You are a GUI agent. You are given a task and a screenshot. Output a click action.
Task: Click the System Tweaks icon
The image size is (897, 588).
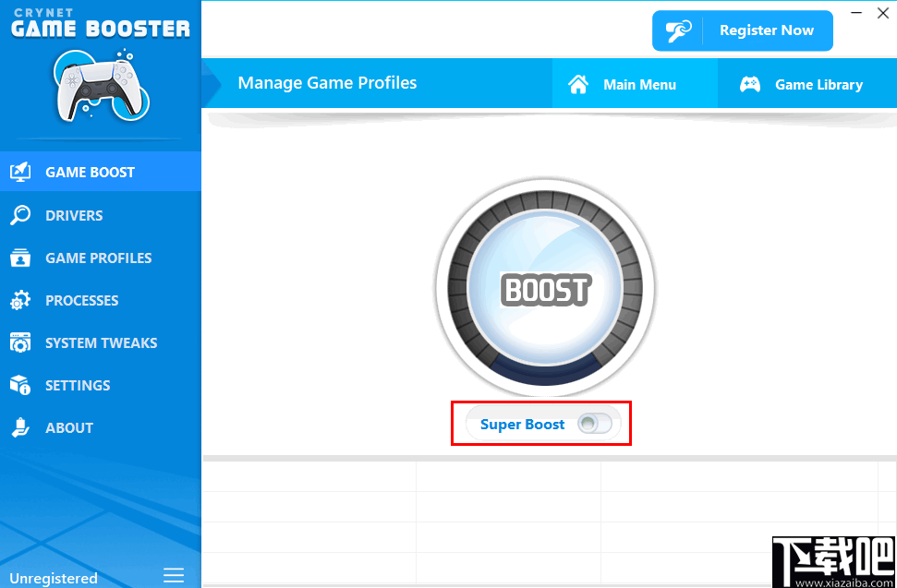[x=20, y=342]
